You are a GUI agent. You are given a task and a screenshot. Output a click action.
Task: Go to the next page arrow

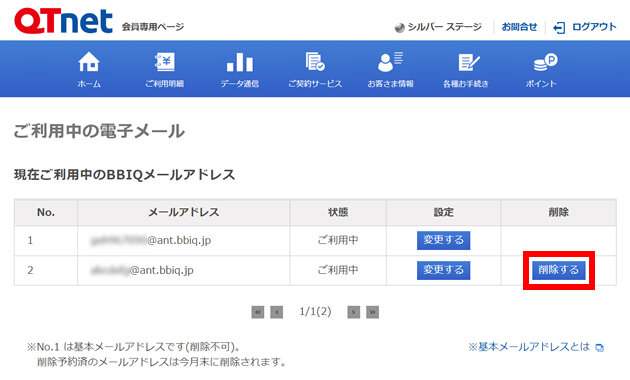pyautogui.click(x=354, y=312)
